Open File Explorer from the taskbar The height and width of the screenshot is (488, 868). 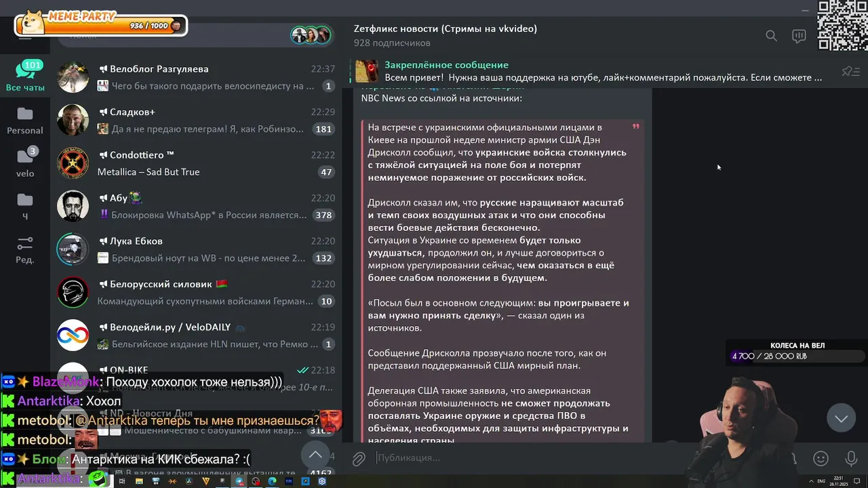coord(139,481)
